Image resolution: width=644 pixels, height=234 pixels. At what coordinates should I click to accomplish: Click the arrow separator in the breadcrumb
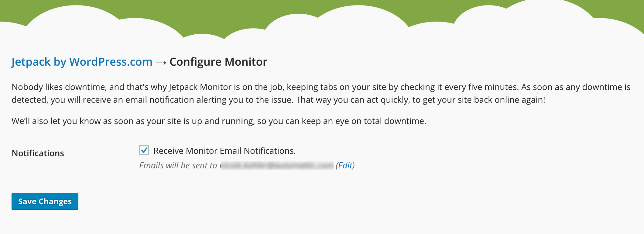(161, 63)
